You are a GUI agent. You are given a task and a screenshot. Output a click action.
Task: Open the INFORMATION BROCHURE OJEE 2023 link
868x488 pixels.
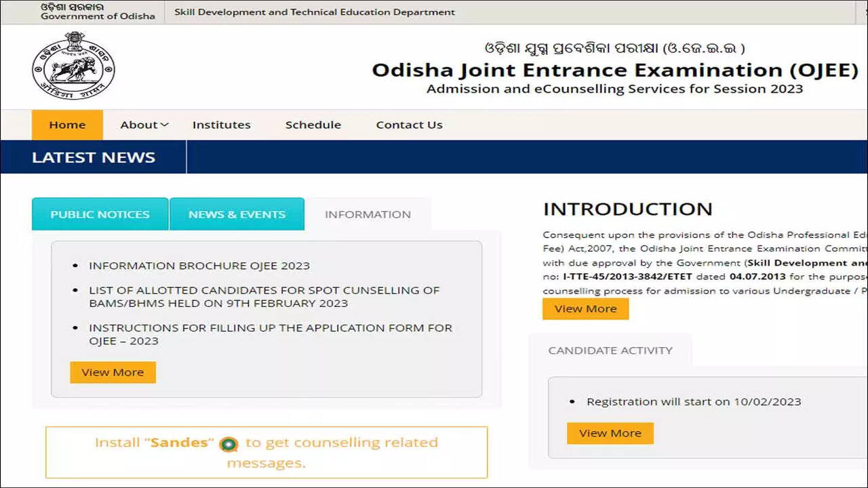tap(199, 266)
